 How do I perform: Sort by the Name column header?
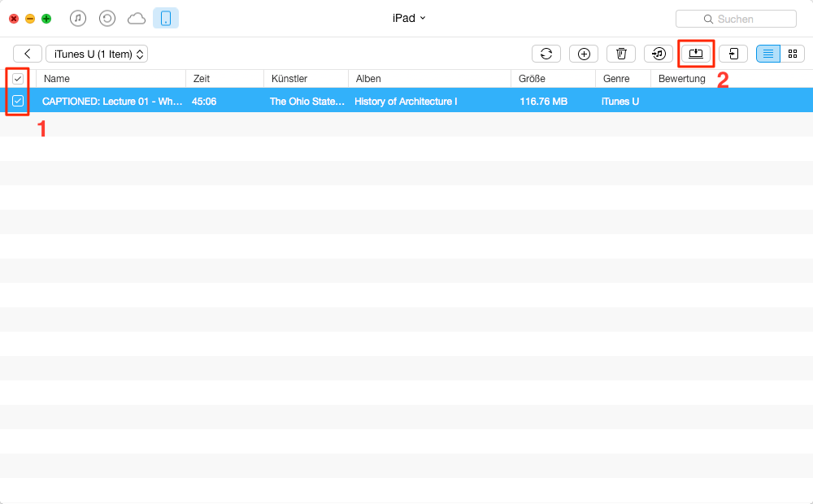coord(111,79)
